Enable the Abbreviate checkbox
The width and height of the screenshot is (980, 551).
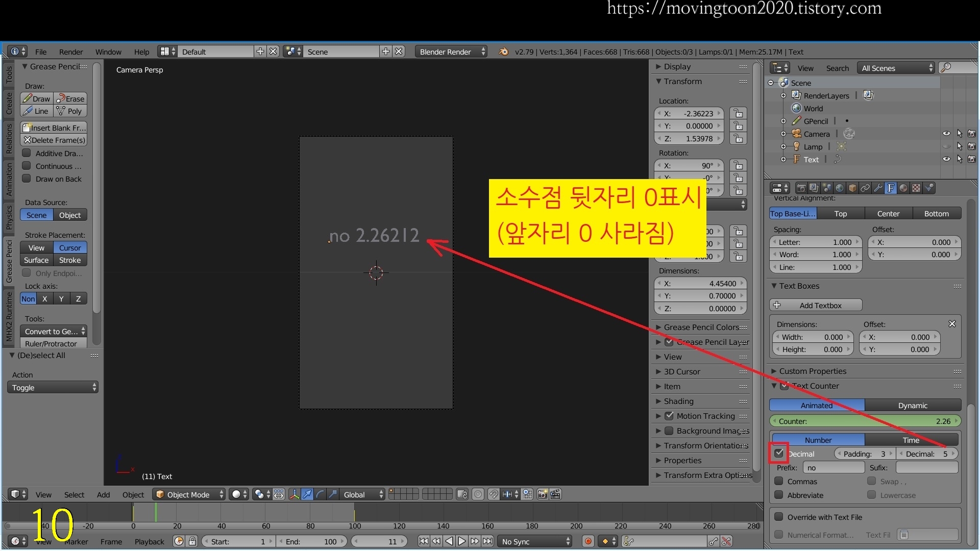[779, 495]
